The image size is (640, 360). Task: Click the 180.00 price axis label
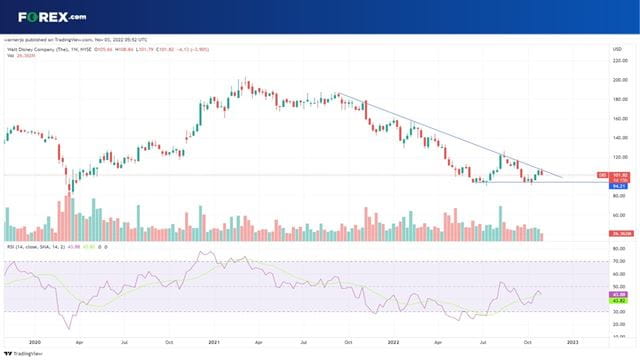coord(620,99)
